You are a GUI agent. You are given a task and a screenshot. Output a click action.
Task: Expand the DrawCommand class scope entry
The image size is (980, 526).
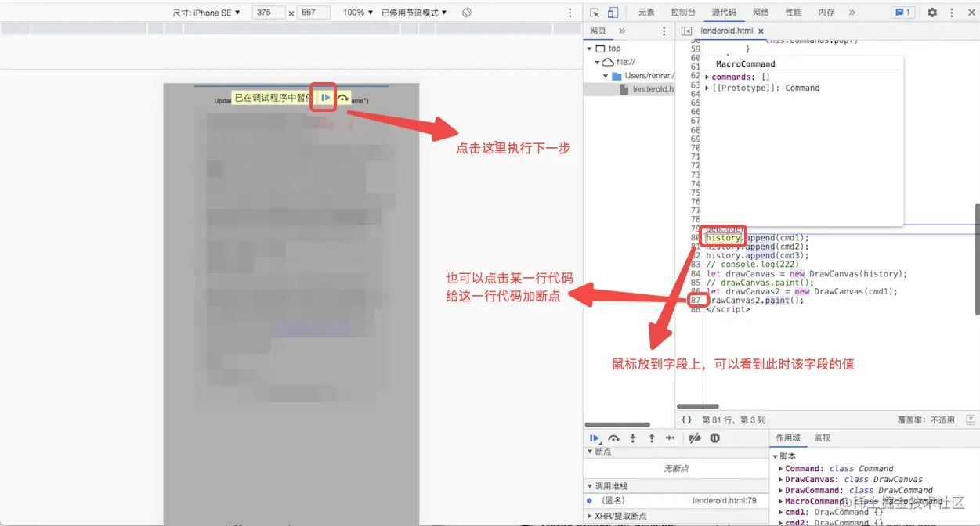coord(781,491)
